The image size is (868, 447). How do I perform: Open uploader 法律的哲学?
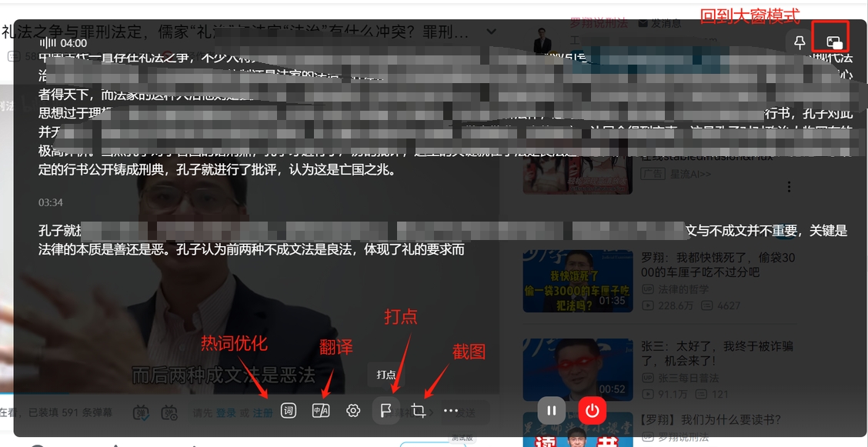click(683, 289)
